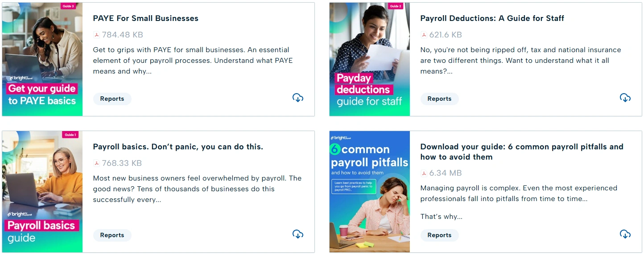Download the 6 common payroll pitfalls guide
644x255 pixels.
[625, 234]
